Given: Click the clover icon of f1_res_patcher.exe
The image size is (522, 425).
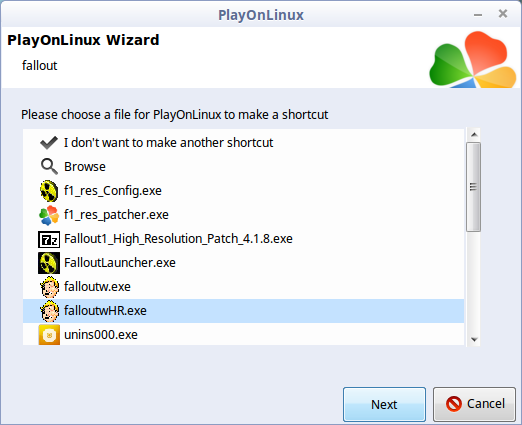Looking at the screenshot, I should coord(49,215).
